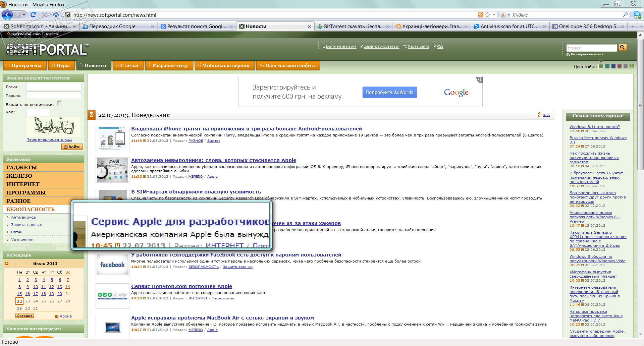Close the BitTorrent скачать tab
This screenshot has height=346, width=644.
388,26
